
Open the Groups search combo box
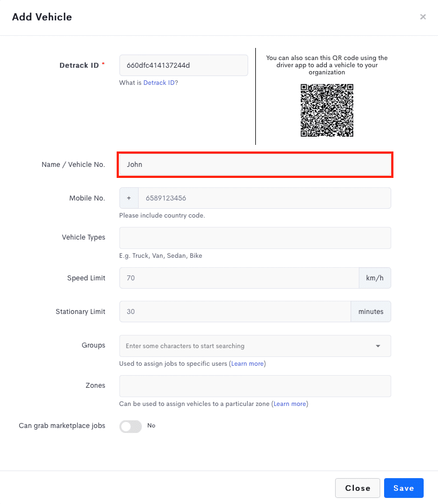pyautogui.click(x=255, y=346)
